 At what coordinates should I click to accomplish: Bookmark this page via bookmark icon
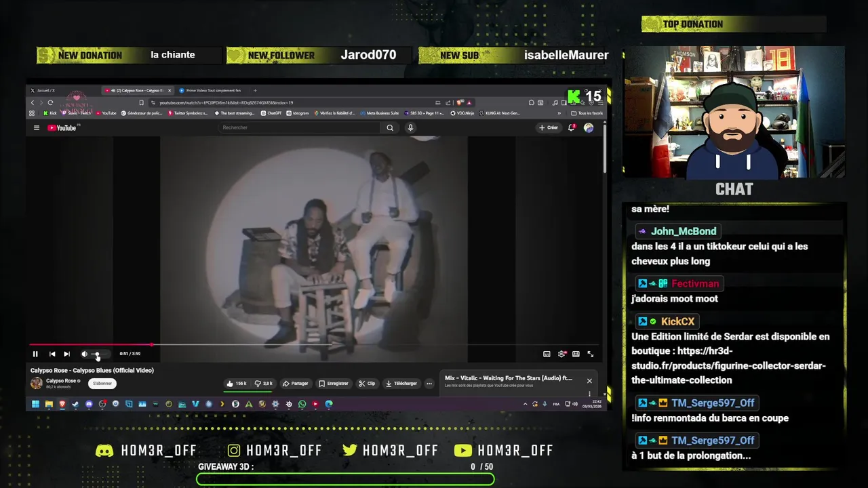point(141,102)
